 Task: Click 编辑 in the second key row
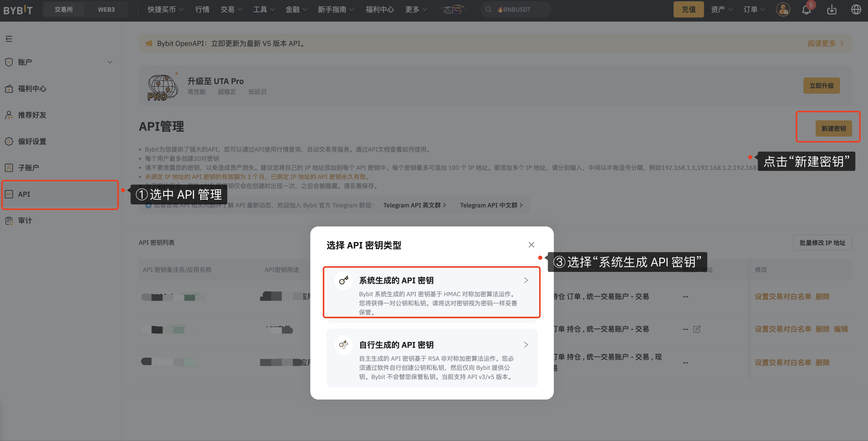(x=841, y=329)
